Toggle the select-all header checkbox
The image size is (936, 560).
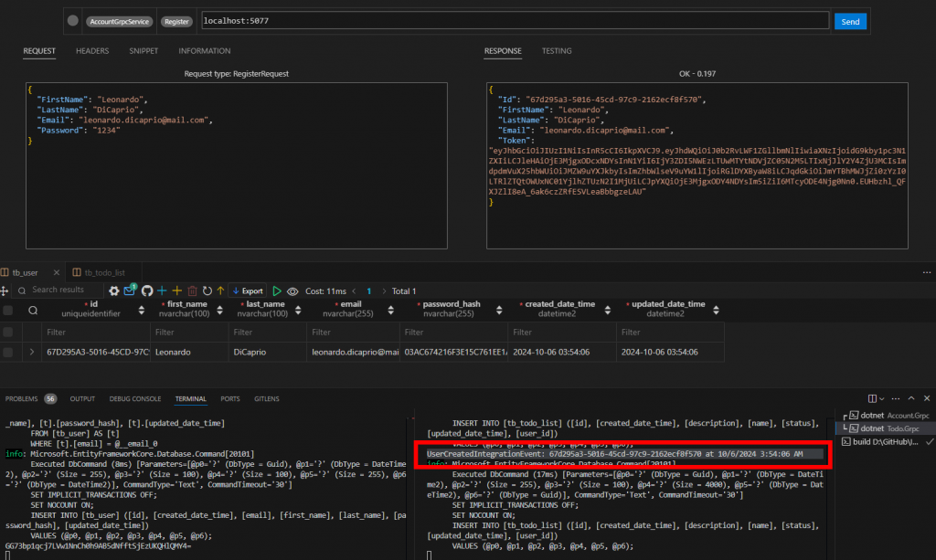click(7, 310)
